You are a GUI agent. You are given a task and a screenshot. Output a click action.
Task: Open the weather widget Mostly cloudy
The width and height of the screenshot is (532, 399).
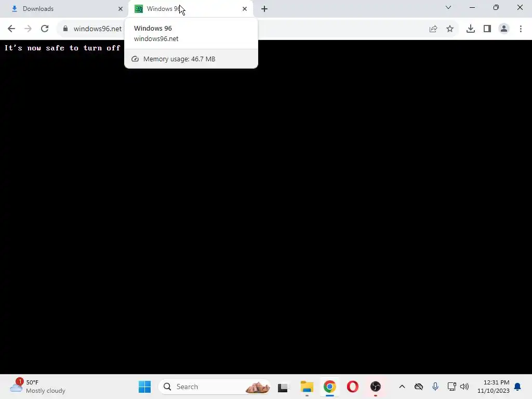[37, 387]
